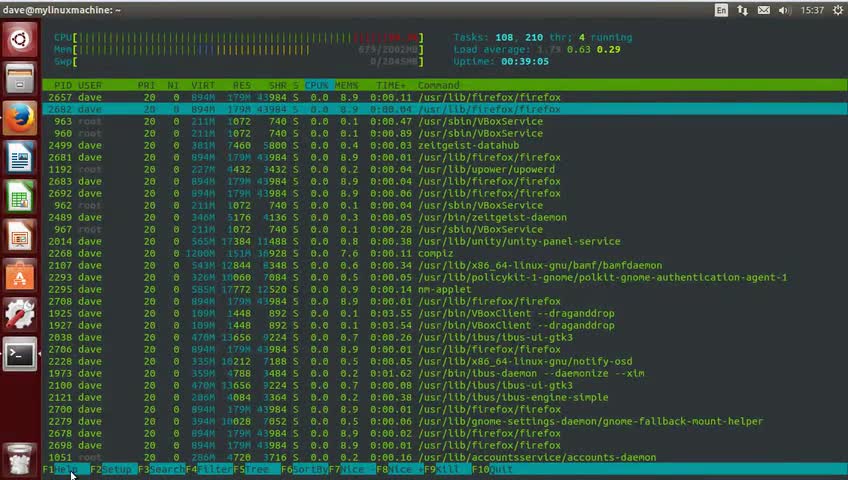848x480 pixels.
Task: Open the Trash launcher icon
Action: tap(20, 459)
